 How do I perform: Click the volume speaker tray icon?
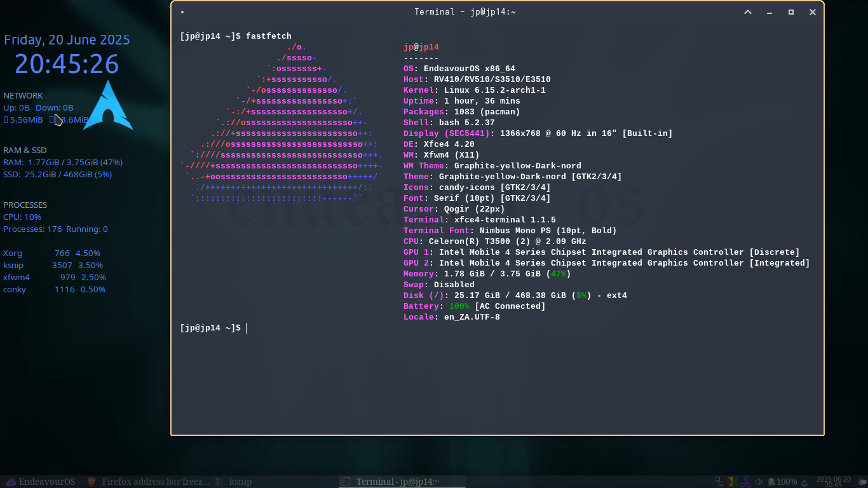759,482
